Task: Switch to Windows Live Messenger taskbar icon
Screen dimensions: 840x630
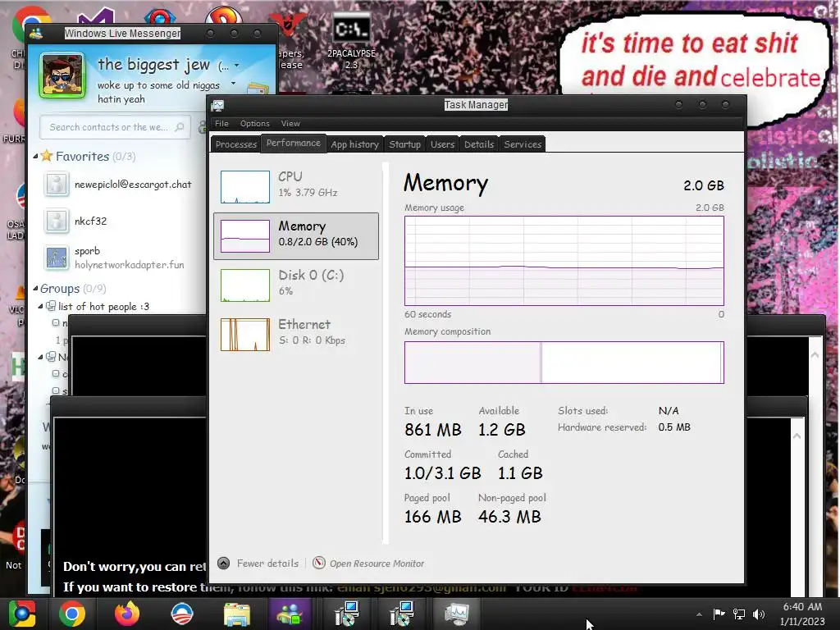Action: click(x=290, y=614)
